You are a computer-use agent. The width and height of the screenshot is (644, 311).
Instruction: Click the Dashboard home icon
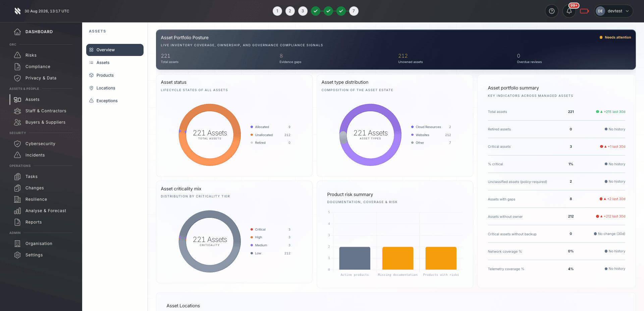pyautogui.click(x=17, y=32)
